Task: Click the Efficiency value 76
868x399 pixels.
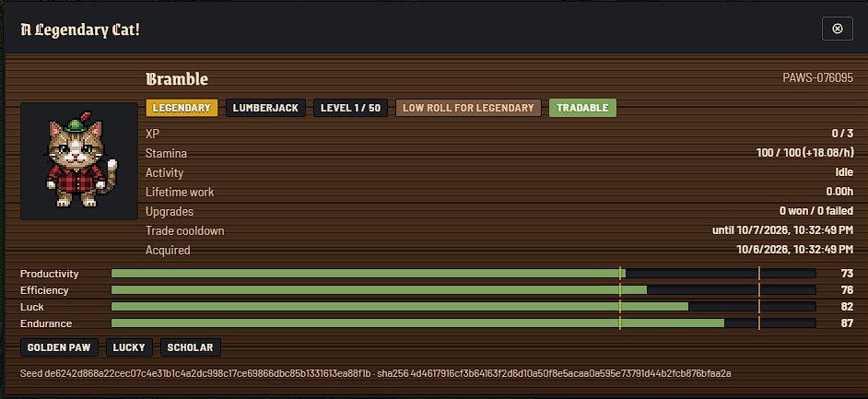Action: pos(847,290)
